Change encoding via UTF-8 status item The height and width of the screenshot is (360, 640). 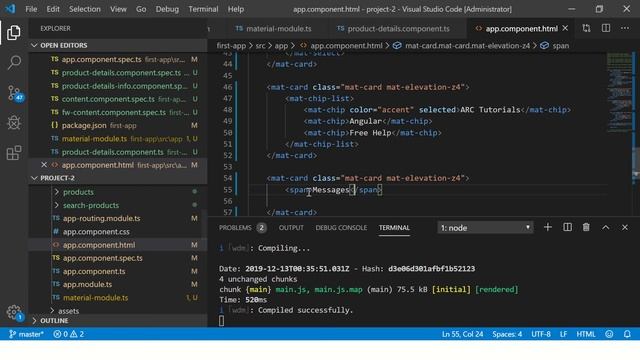(x=541, y=334)
